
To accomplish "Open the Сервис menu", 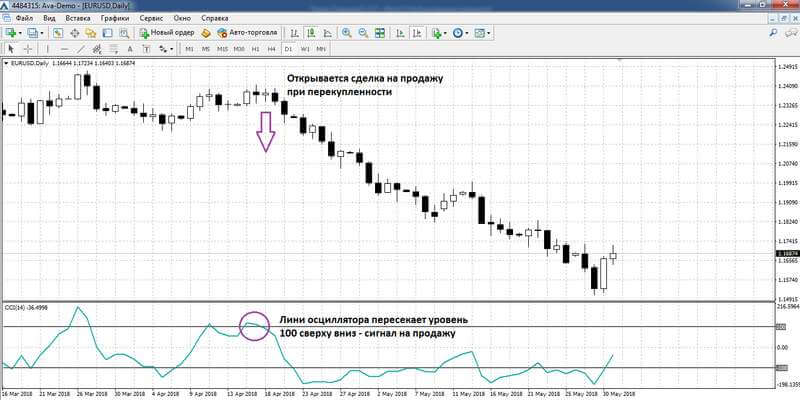I will [x=153, y=18].
